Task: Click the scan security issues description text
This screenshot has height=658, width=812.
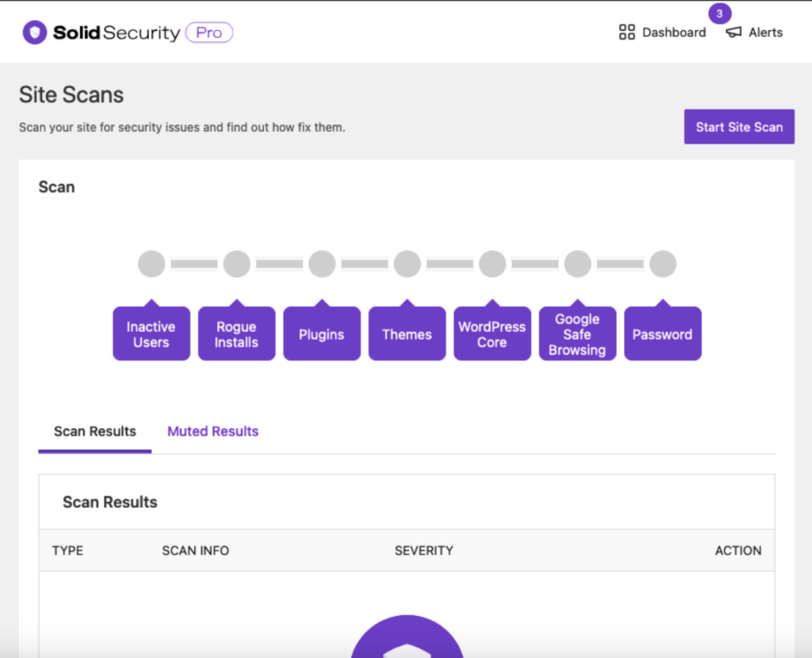Action: point(182,128)
